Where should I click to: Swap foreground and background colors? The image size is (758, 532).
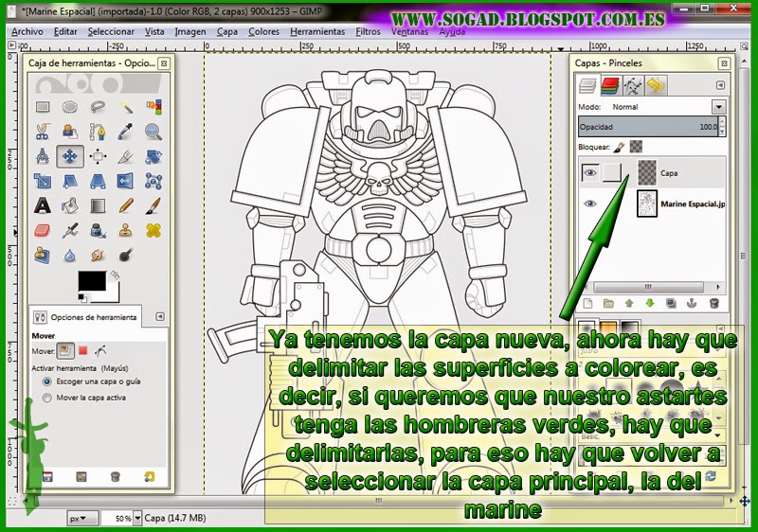point(115,275)
